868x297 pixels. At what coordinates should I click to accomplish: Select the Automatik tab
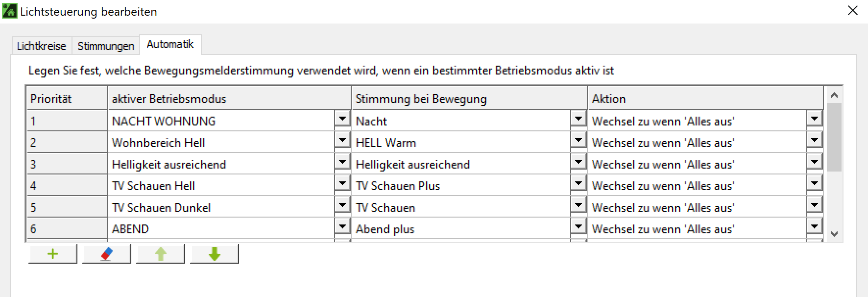[x=170, y=44]
